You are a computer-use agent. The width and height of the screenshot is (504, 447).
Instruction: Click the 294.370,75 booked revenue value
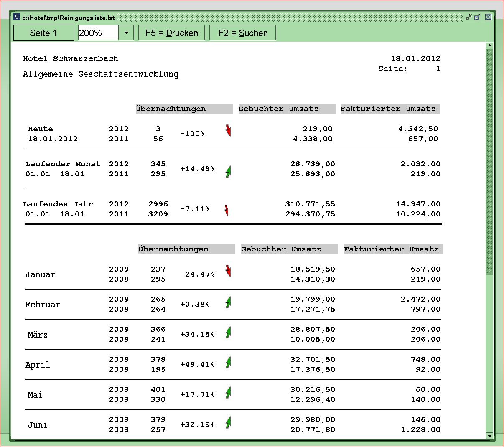pos(310,214)
